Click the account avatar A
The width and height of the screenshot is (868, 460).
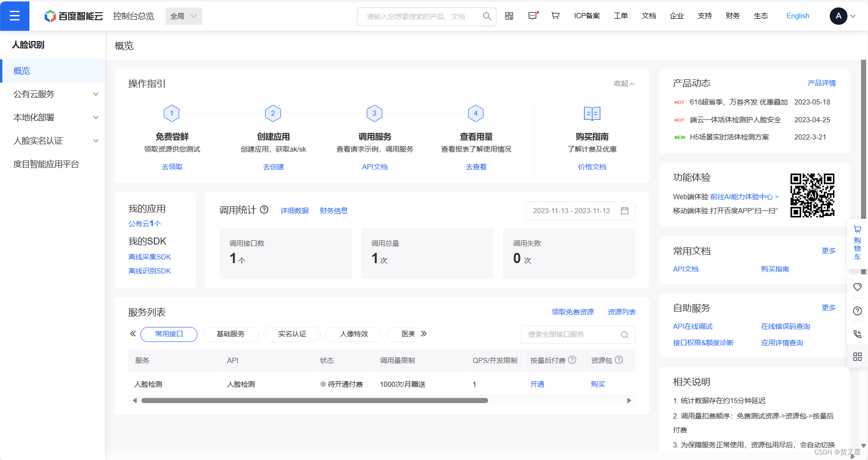[x=838, y=16]
